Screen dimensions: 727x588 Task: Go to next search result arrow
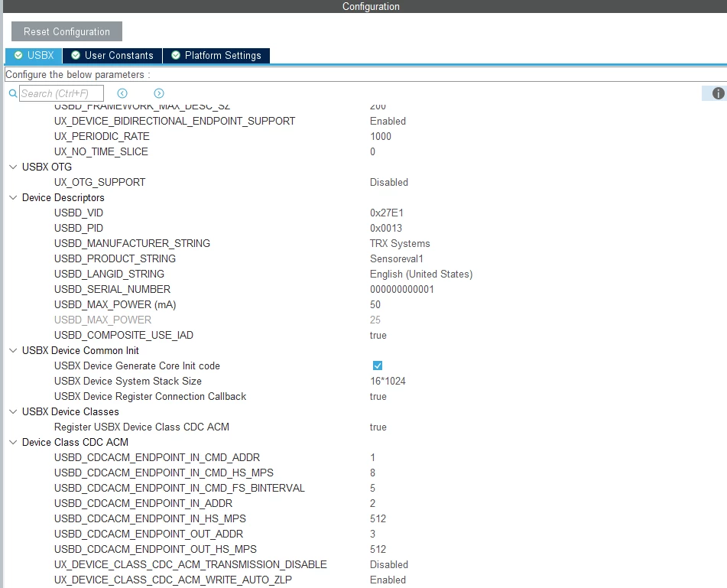[159, 93]
